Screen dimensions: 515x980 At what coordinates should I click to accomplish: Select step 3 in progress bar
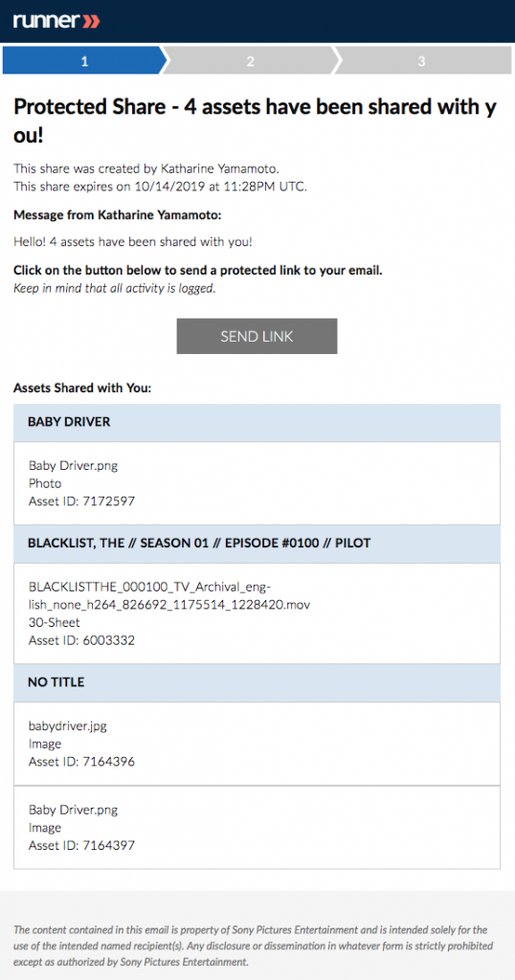pos(422,61)
